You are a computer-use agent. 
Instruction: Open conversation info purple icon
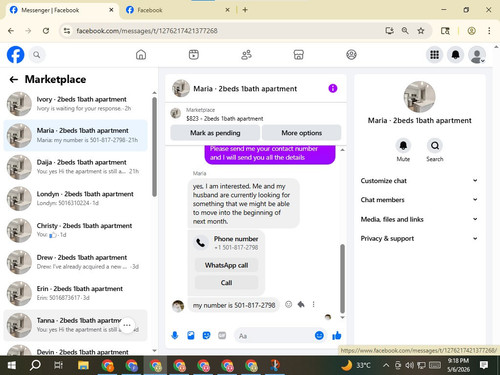[333, 88]
